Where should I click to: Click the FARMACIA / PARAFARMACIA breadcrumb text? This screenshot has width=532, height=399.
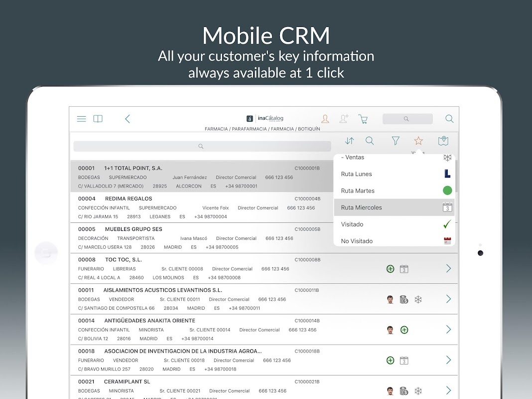[263, 129]
